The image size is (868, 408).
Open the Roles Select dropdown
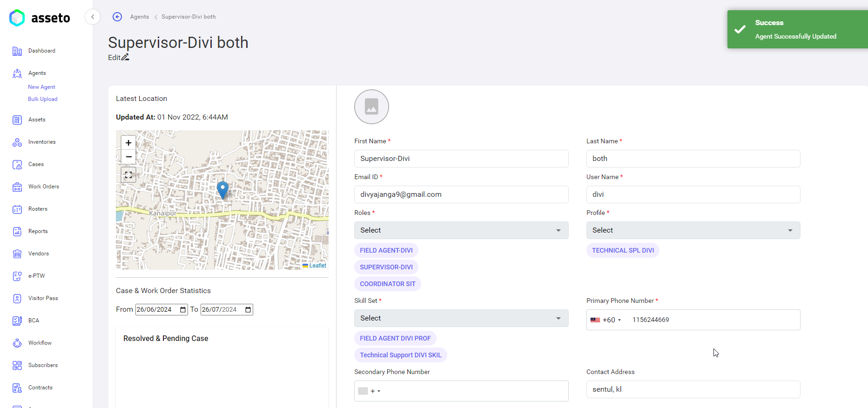pos(461,230)
